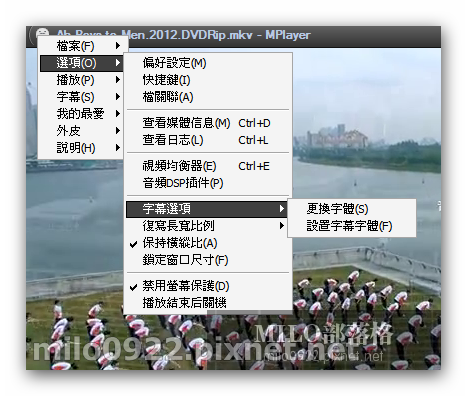Image resolution: width=467 pixels, height=396 pixels.
Task: Click the MPlayer window title text
Action: point(183,35)
